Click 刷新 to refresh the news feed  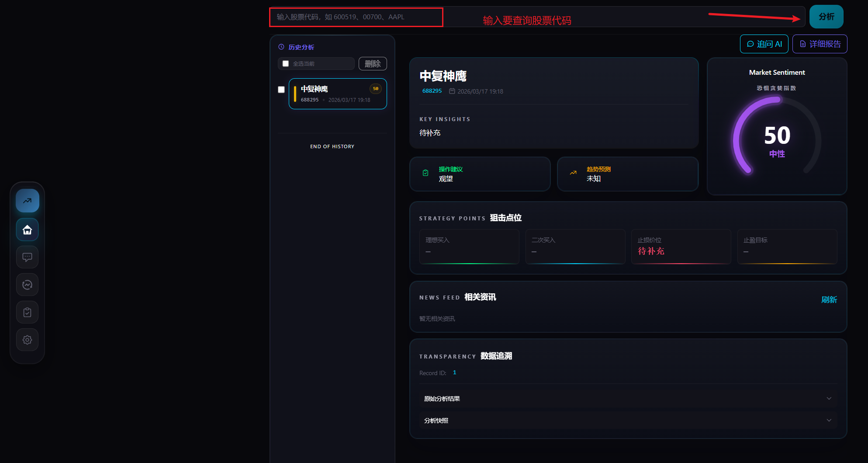(829, 300)
